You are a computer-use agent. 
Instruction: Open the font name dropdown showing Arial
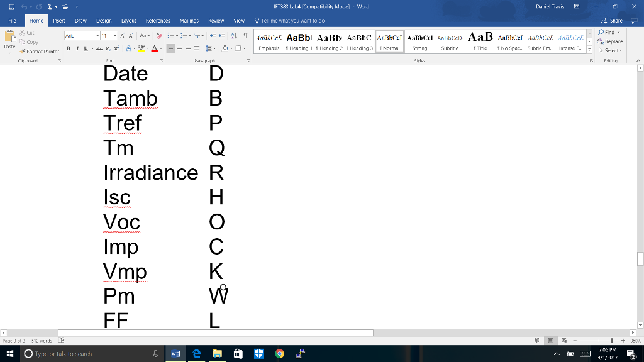coord(97,36)
